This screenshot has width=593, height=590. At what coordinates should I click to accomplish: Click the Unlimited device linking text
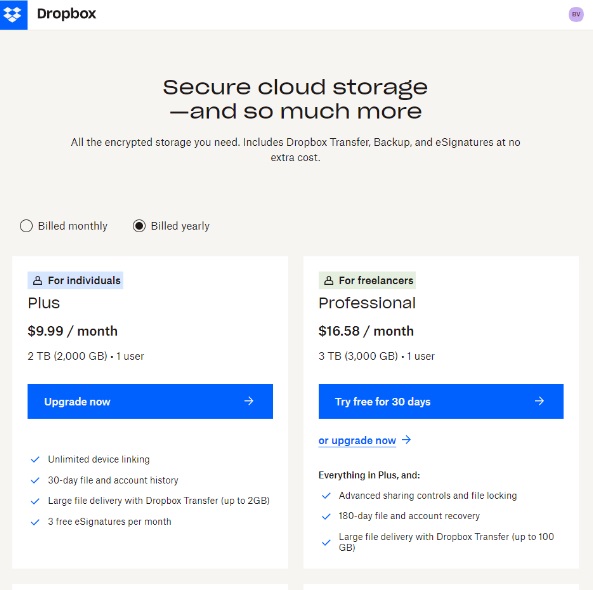pos(99,460)
